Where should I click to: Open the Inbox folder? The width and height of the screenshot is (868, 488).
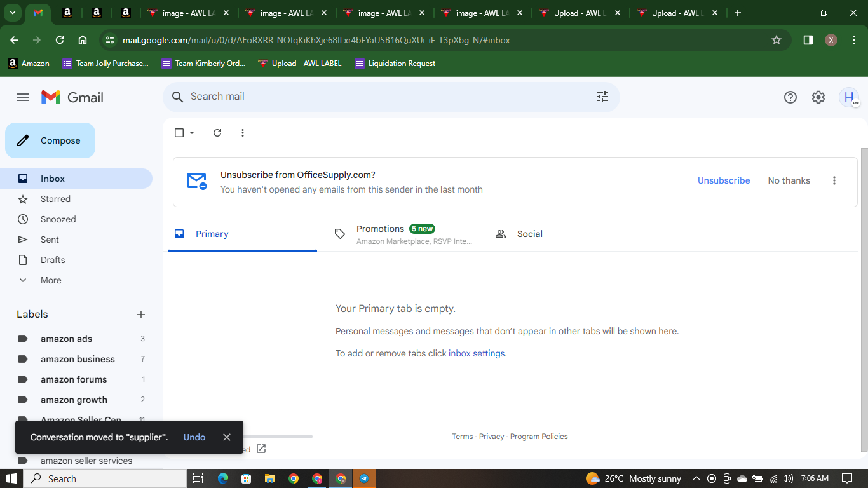[x=76, y=179]
